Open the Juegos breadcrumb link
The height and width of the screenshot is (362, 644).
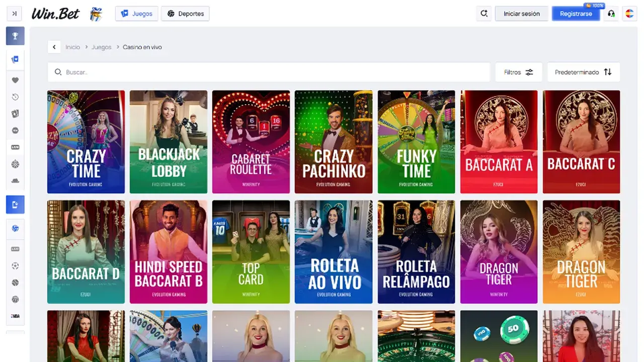point(102,47)
